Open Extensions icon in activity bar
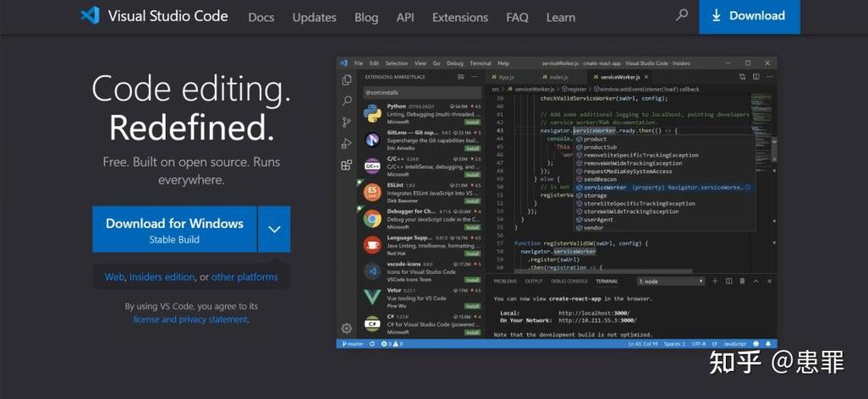868x399 pixels. pos(347,164)
